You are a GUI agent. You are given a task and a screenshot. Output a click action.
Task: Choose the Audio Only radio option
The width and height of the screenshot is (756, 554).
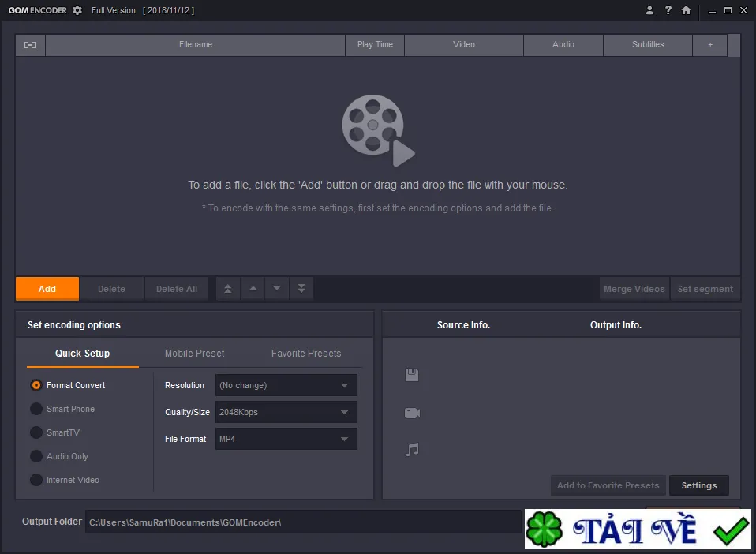[36, 456]
